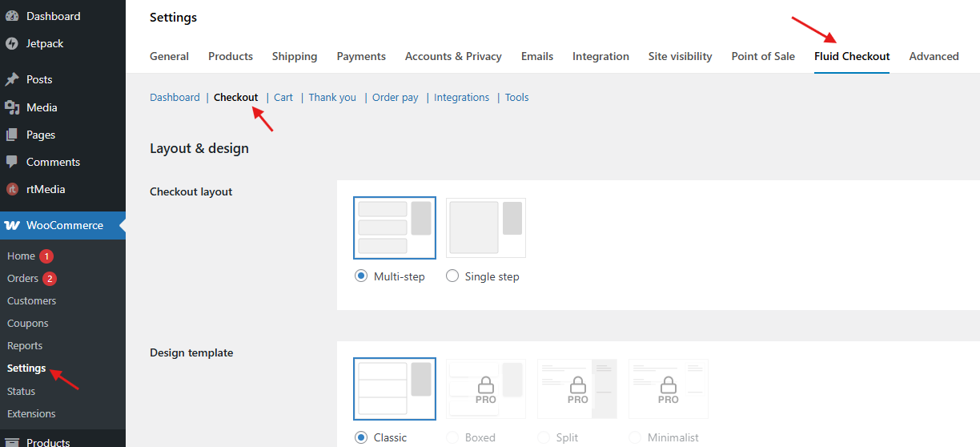Open the Integrations sub-section link
Screen dimensions: 980x447
tap(461, 97)
